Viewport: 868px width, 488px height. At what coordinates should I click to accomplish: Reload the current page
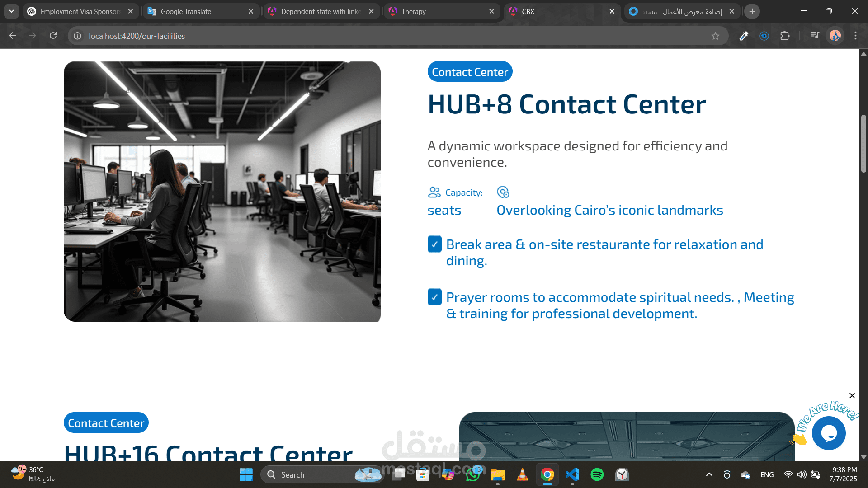click(x=53, y=36)
